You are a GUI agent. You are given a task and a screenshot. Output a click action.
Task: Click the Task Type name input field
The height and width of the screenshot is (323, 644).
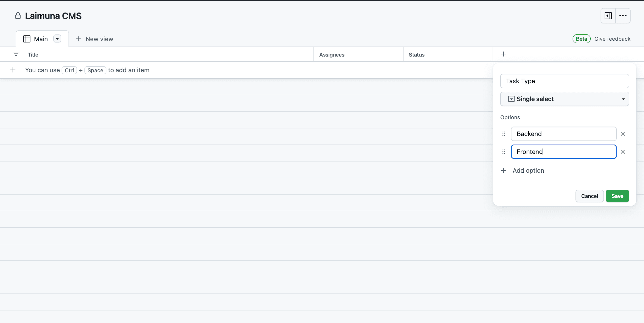[x=565, y=81]
